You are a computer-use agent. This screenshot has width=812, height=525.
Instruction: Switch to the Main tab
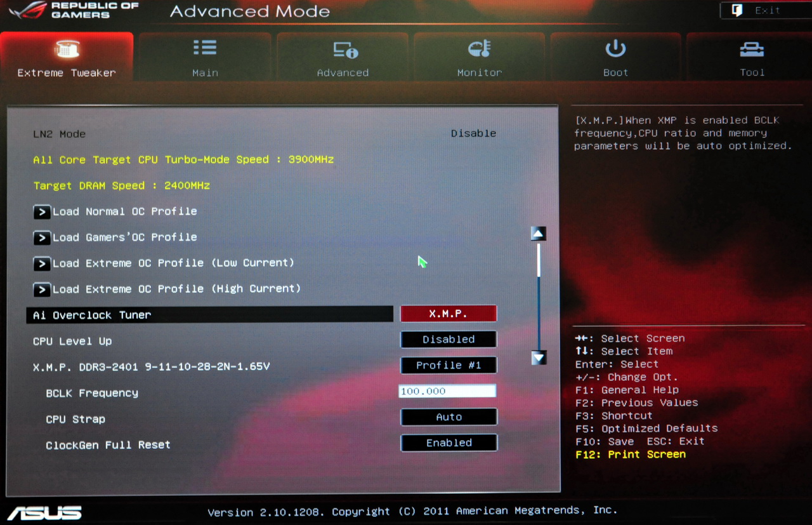205,57
